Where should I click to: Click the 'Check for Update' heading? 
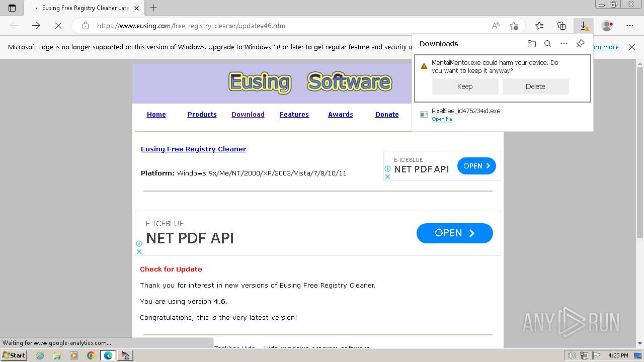[x=171, y=269]
